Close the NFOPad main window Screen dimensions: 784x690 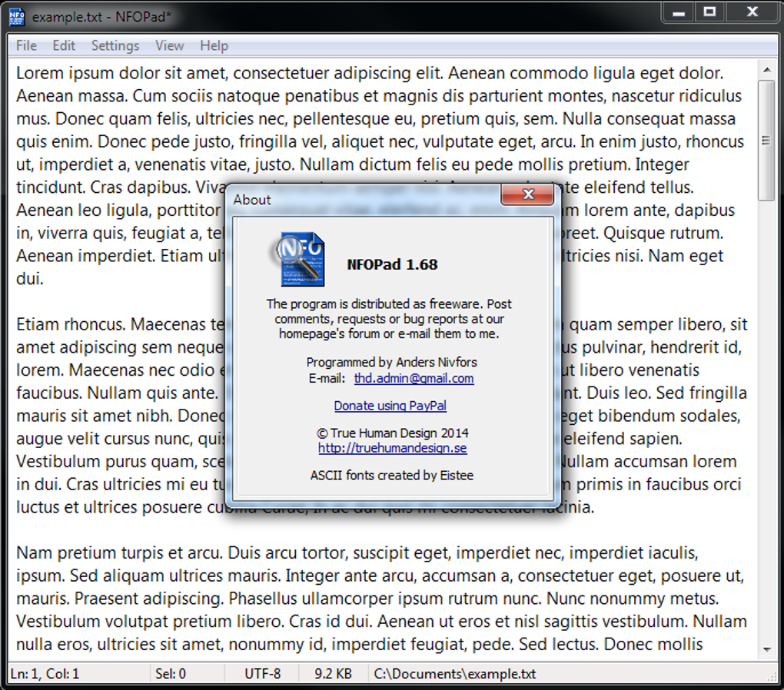pos(752,12)
